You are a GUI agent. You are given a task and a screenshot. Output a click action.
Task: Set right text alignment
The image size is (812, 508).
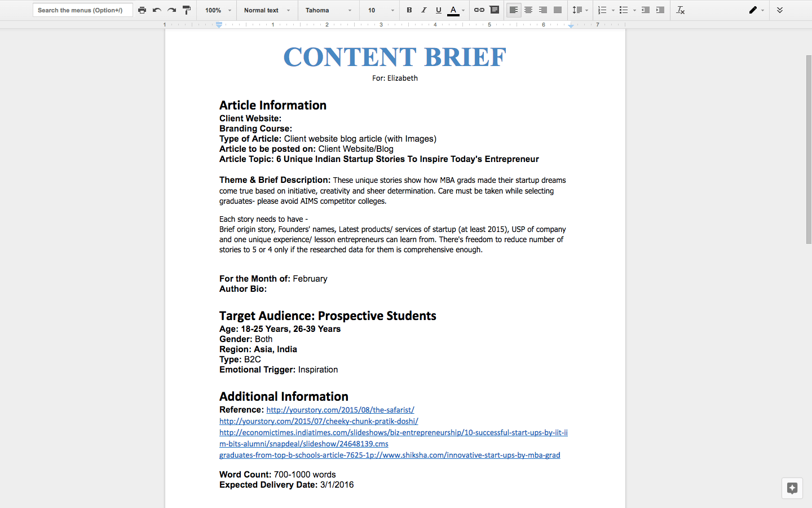[x=543, y=10]
